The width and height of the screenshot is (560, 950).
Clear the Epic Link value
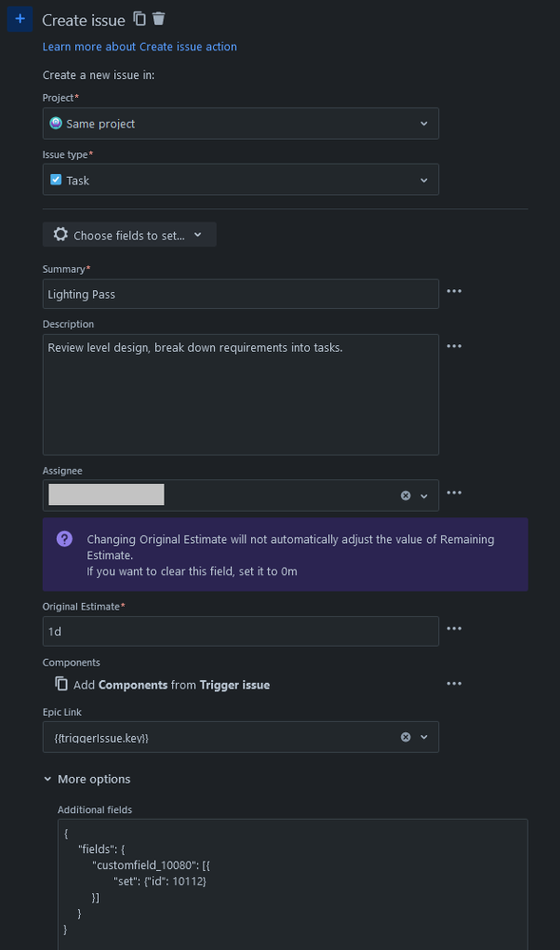click(405, 737)
